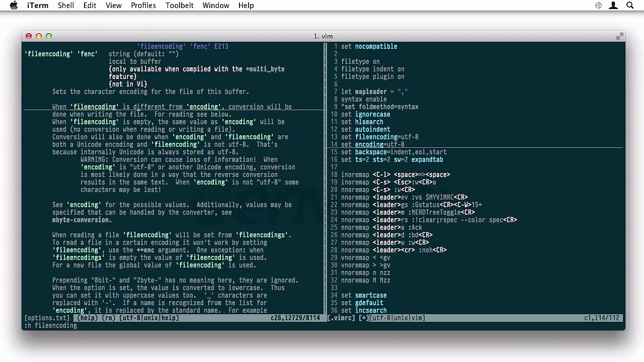The width and height of the screenshot is (644, 362).
Task: Click the vertical split divider between vim panes
Action: click(x=326, y=178)
